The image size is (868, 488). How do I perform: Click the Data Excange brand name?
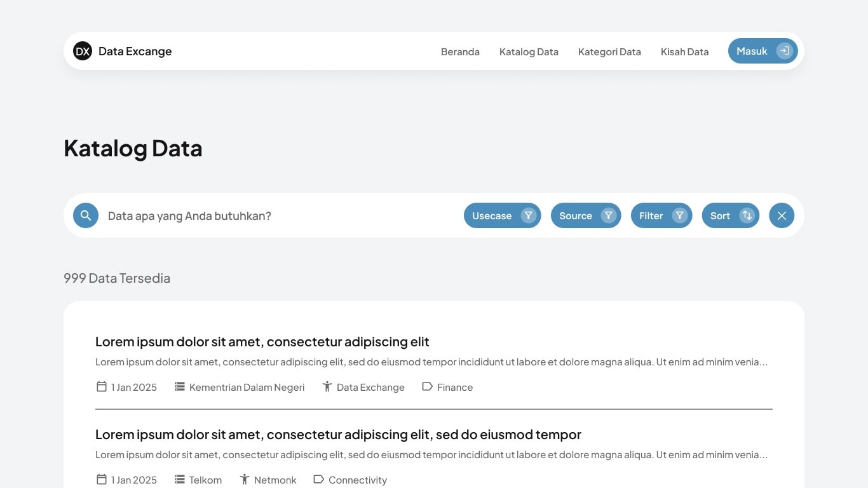pos(135,51)
